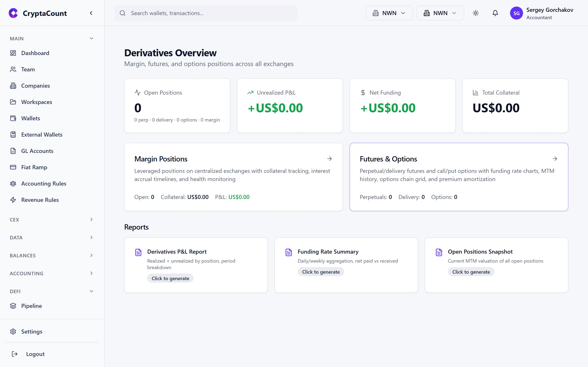Generate the Derivatives P&L Report

tap(170, 278)
